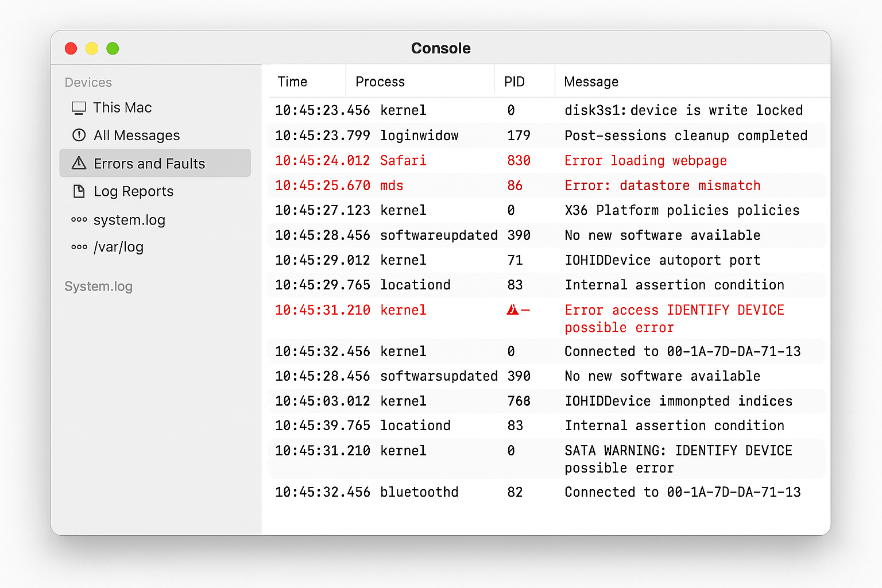Select the mds process entry
Screen dimensions: 882x588
pos(392,185)
